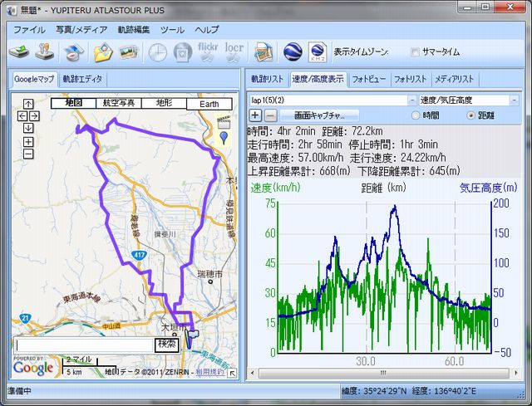
Task: Switch to the 軌跡リスト tab
Action: [268, 80]
